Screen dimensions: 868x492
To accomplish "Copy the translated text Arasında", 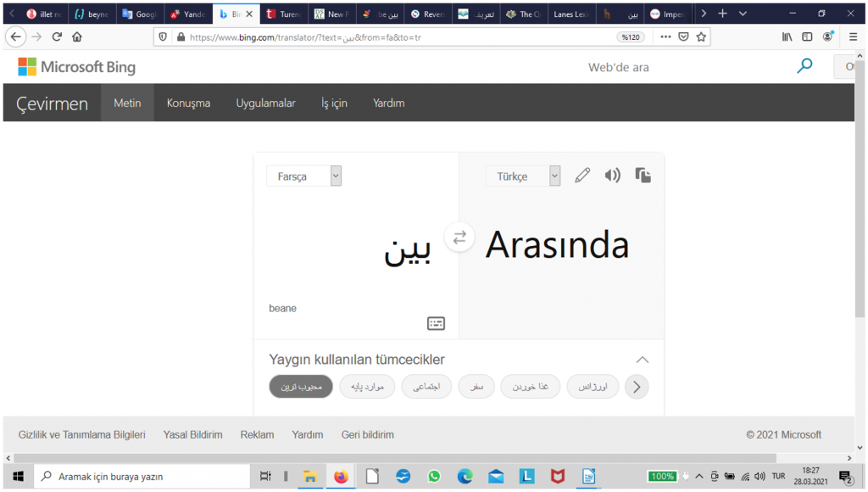I will pyautogui.click(x=643, y=176).
